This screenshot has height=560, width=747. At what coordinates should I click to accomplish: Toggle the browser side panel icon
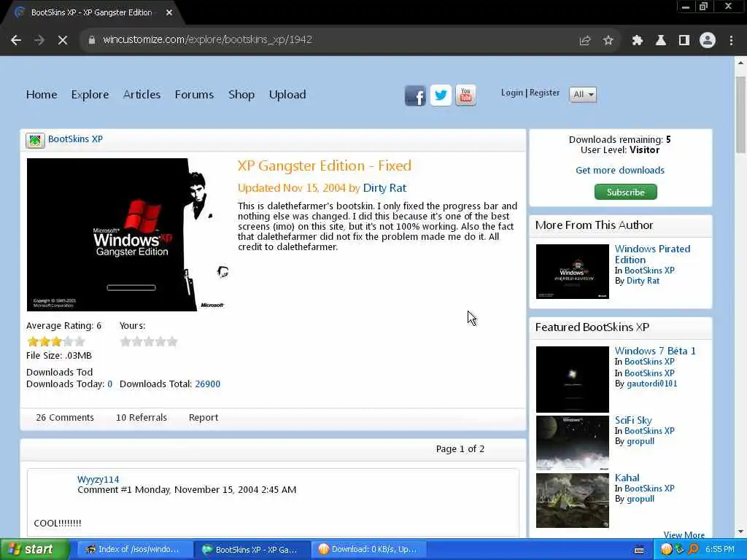684,41
